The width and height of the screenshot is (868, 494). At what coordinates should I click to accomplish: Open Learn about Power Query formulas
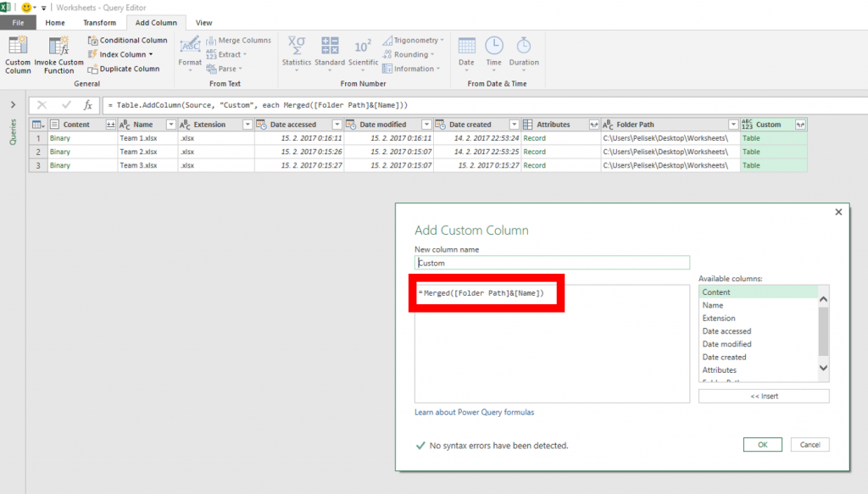coord(475,412)
